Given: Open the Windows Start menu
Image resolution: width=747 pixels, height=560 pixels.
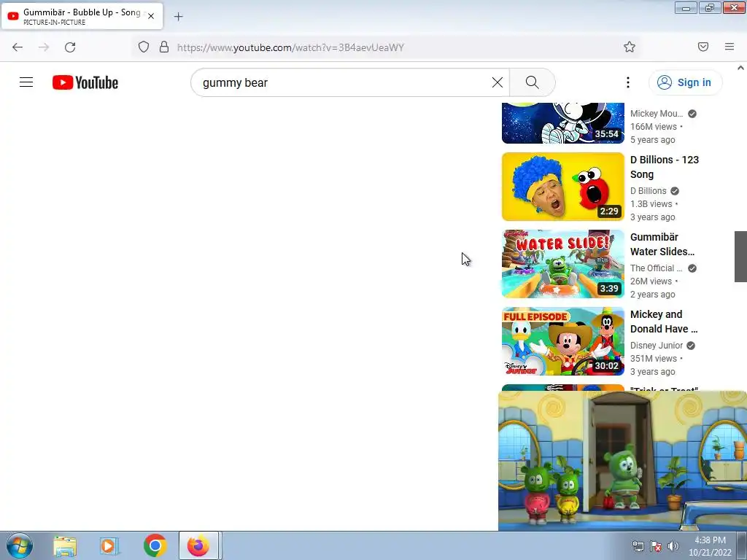Looking at the screenshot, I should 19,545.
